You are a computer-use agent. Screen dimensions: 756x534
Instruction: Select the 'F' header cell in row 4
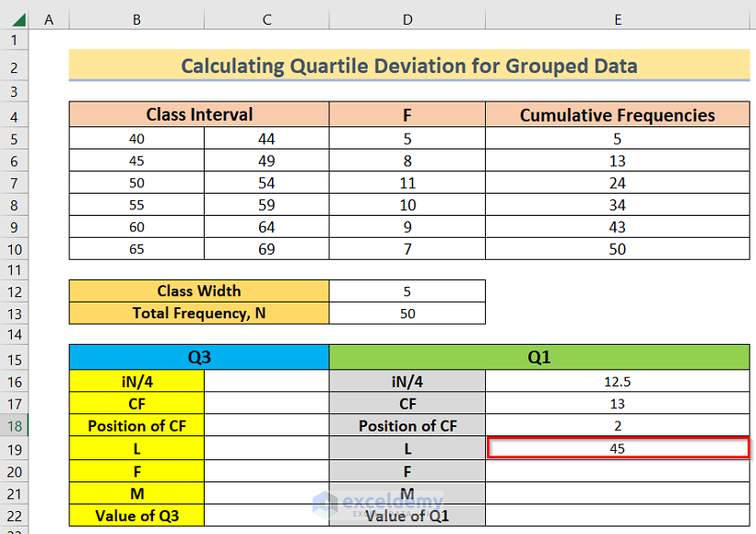click(x=408, y=114)
